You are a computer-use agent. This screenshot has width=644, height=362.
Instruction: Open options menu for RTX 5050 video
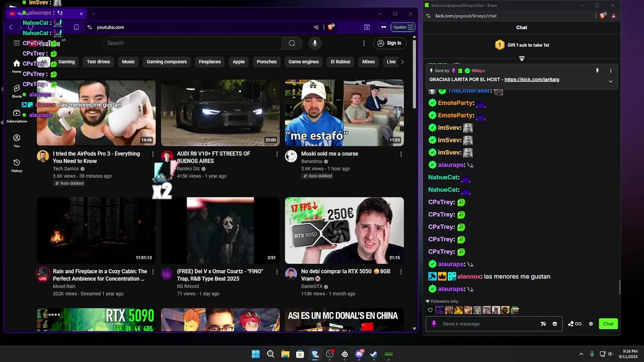[401, 271]
